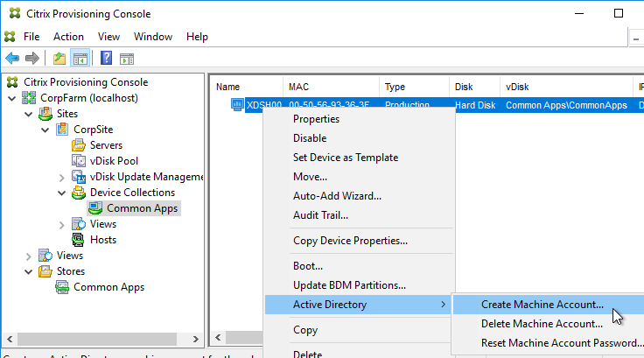This screenshot has height=358, width=644.
Task: Expand the farm-level Views node
Action: 28,256
